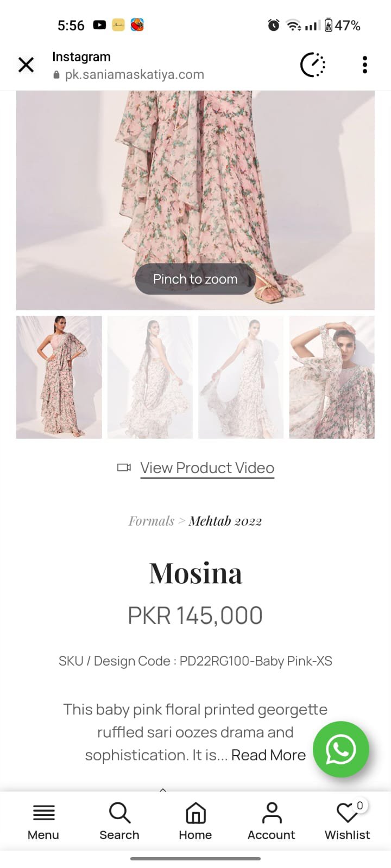Open Mehtab 2022 breadcrumb collection
The width and height of the screenshot is (391, 868).
click(x=225, y=521)
